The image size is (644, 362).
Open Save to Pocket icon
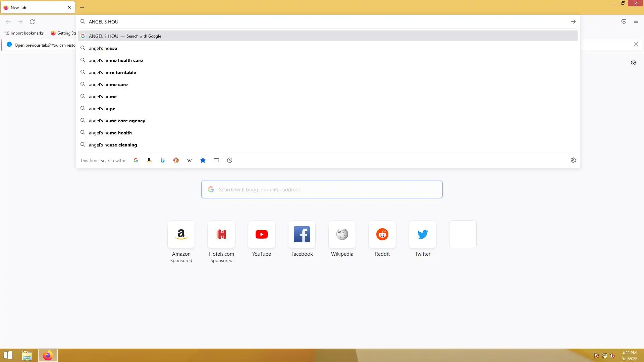click(x=624, y=21)
